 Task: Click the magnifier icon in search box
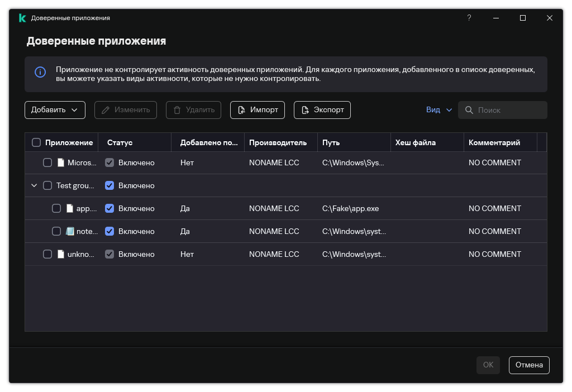469,110
